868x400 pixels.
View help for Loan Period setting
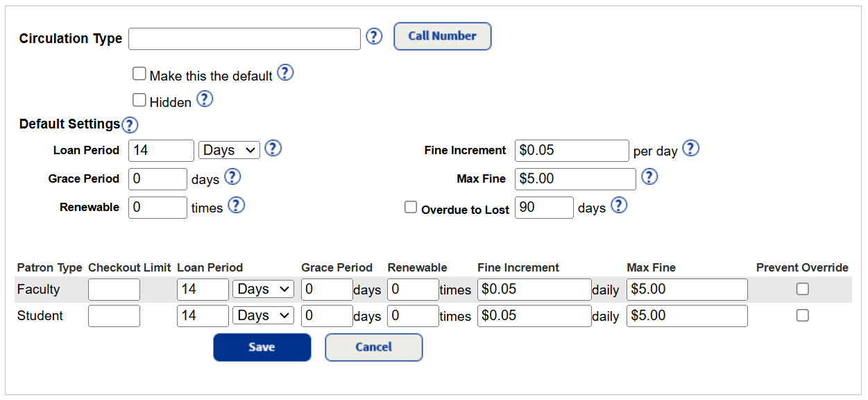(x=273, y=149)
